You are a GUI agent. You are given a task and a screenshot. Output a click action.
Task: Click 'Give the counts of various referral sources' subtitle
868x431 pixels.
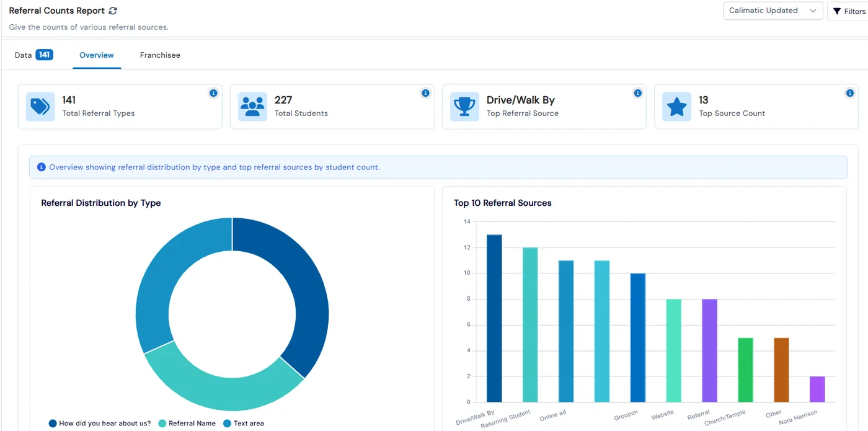[89, 27]
